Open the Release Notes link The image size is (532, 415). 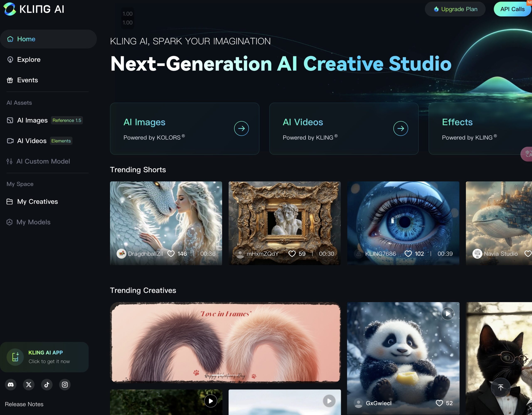[24, 404]
